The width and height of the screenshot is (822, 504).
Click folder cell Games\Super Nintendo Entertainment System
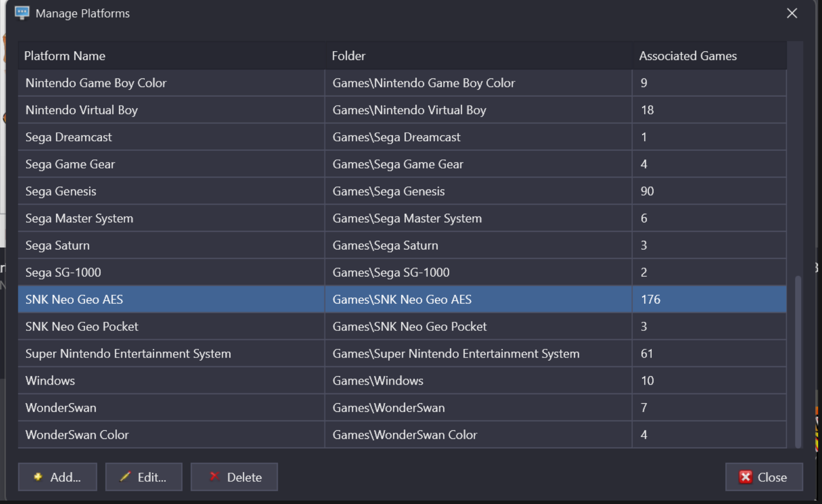(479, 353)
